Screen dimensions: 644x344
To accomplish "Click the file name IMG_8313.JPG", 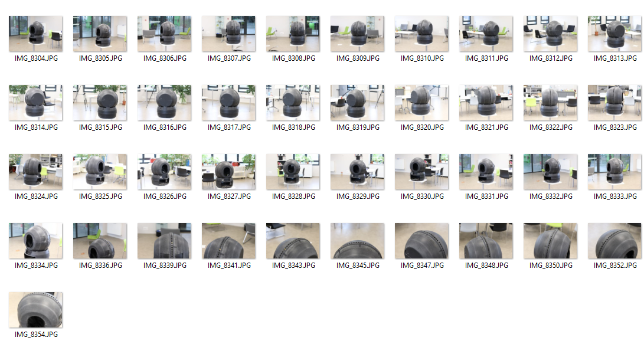I will pyautogui.click(x=615, y=58).
